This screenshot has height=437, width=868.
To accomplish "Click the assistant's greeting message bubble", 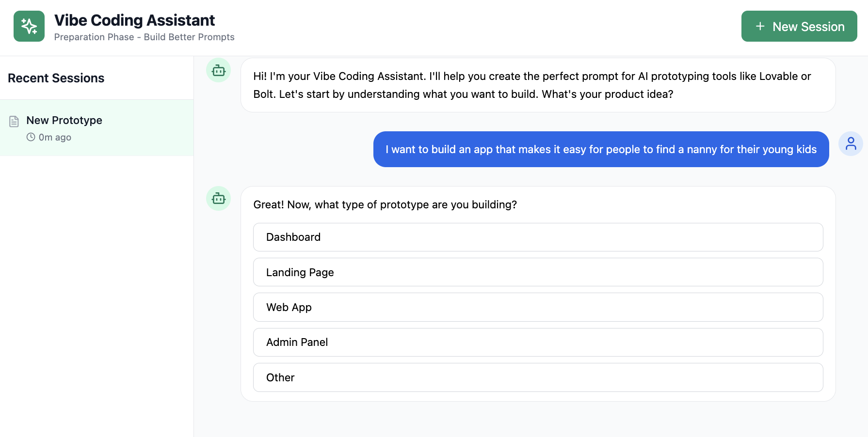I will 538,85.
